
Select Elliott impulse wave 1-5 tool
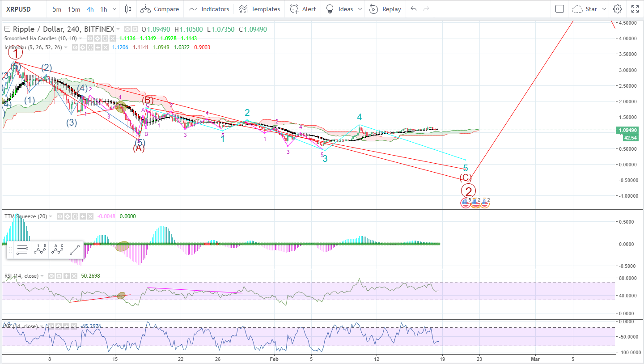(40, 250)
